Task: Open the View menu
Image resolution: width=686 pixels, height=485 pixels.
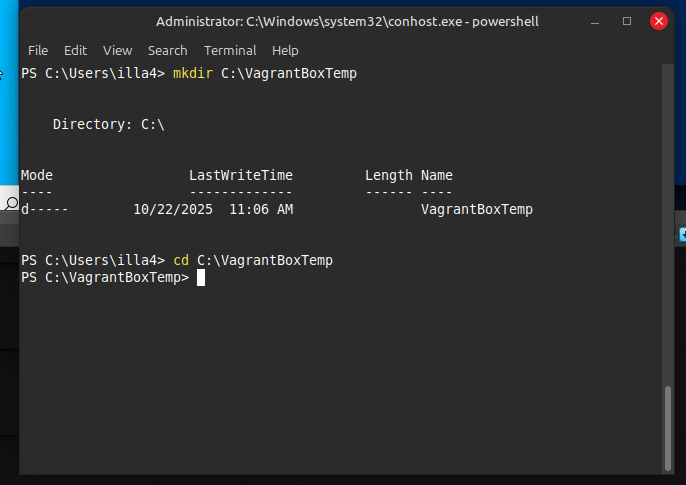Action: [117, 50]
